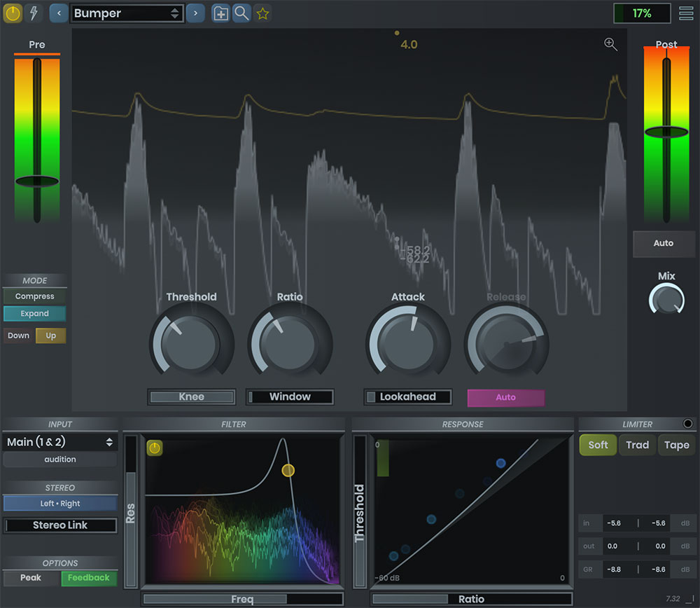Image resolution: width=700 pixels, height=608 pixels.
Task: Open the Bumper preset dropdown
Action: pos(127,13)
